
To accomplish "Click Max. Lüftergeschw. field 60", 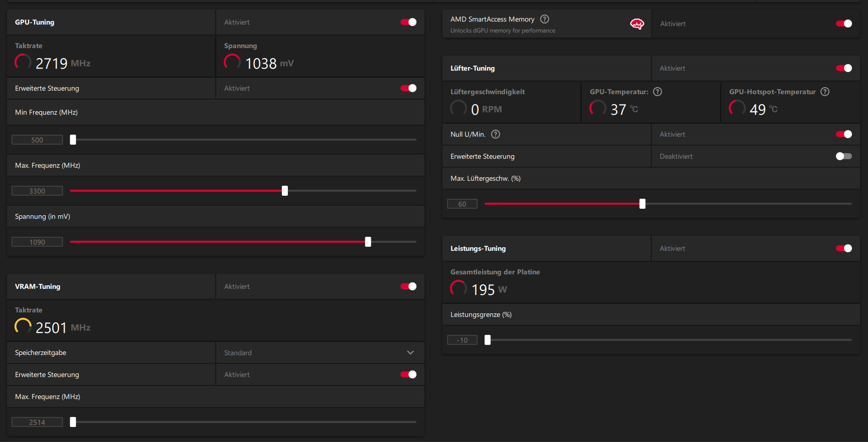I will coord(462,204).
